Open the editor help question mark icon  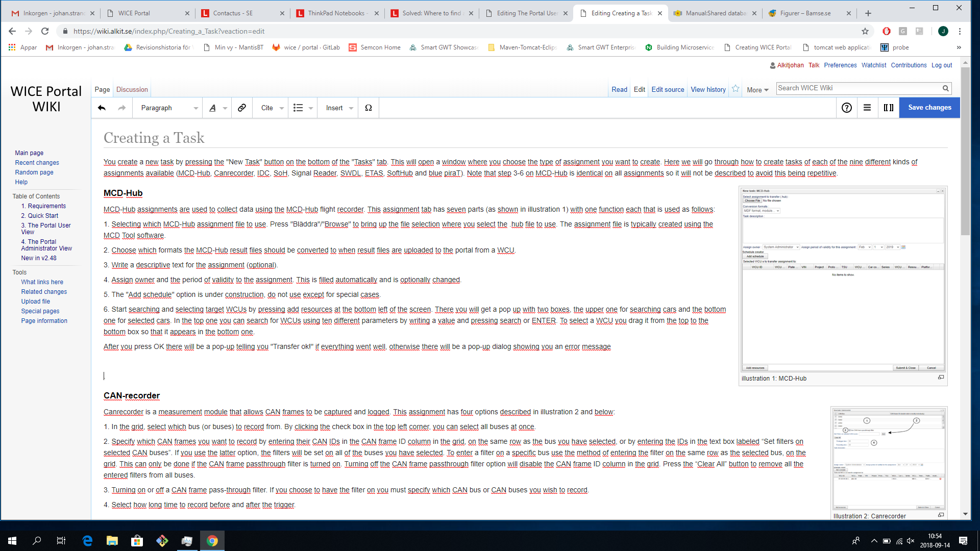846,108
